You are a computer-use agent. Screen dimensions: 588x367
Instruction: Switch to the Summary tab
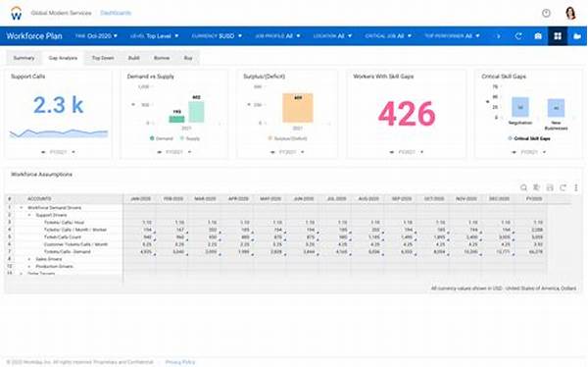[24, 58]
